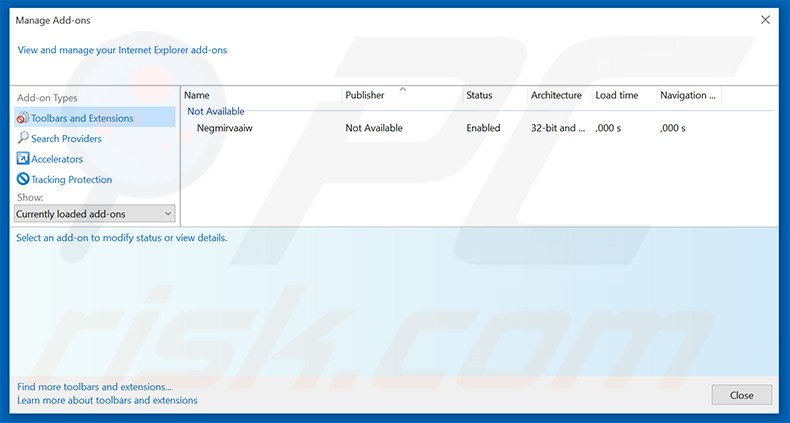Open Find more toolbars and extensions link
The height and width of the screenshot is (423, 790).
(94, 387)
